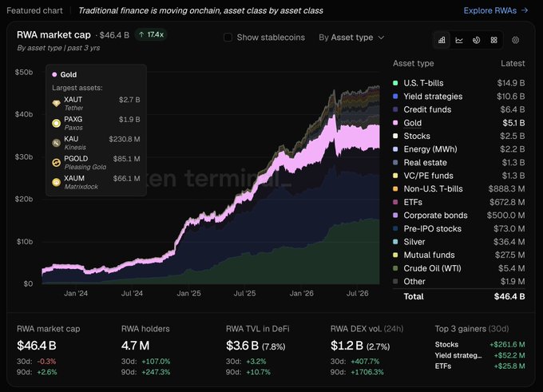
Task: Click the PAXG value $1.9 B
Action: pos(129,120)
